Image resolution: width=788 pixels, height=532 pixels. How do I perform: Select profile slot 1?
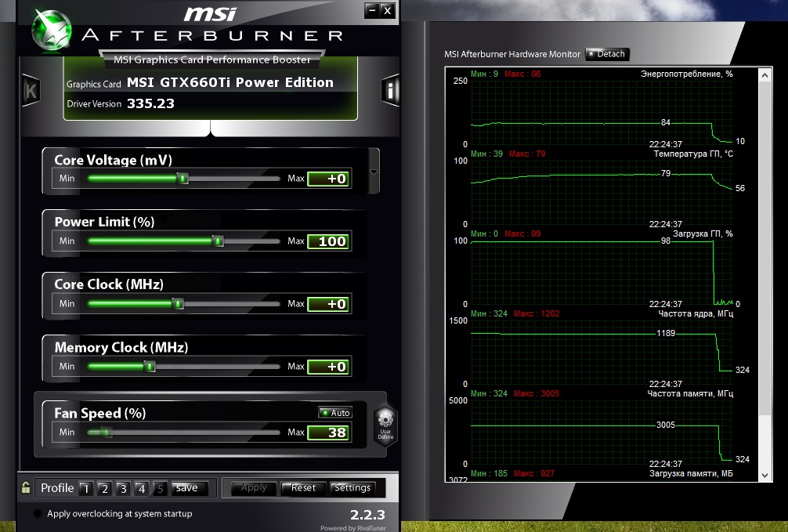pyautogui.click(x=85, y=488)
